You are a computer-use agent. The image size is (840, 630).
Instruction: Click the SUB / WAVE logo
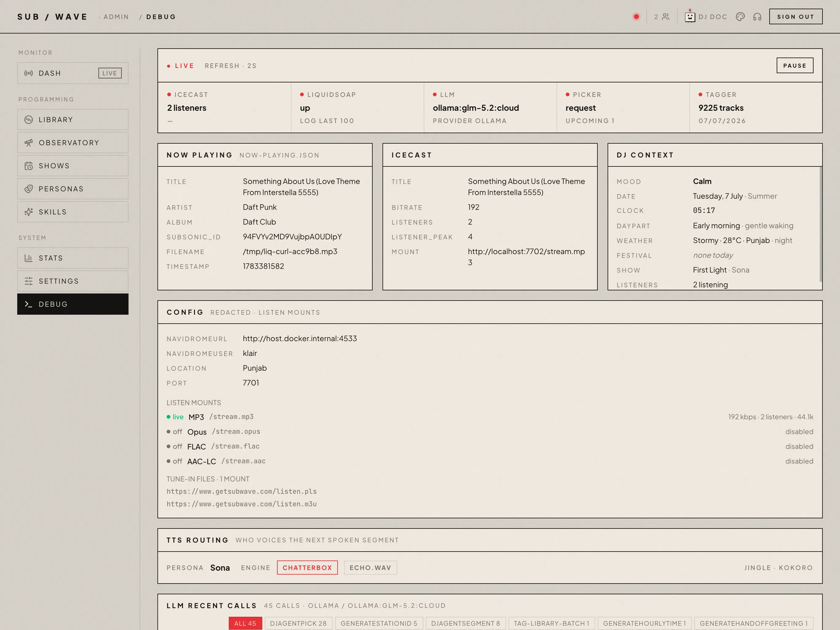(52, 17)
